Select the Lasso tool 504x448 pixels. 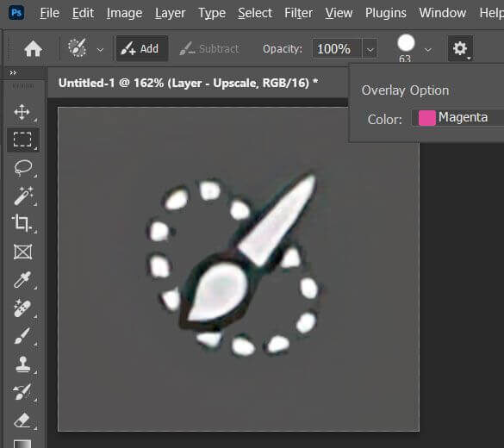pyautogui.click(x=23, y=168)
